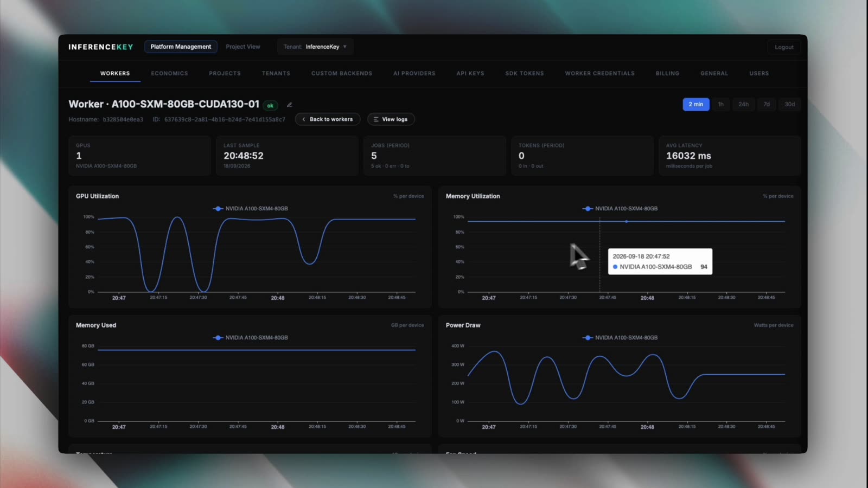Click the Tokens (Period) stat card

click(582, 156)
